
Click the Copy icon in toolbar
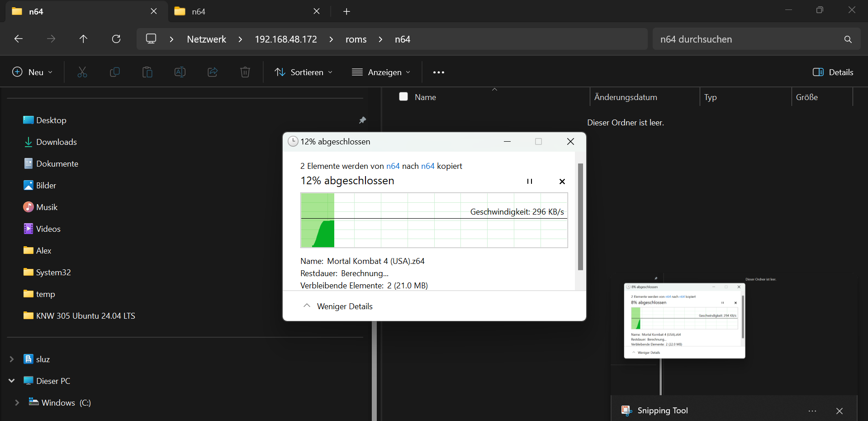click(x=115, y=72)
